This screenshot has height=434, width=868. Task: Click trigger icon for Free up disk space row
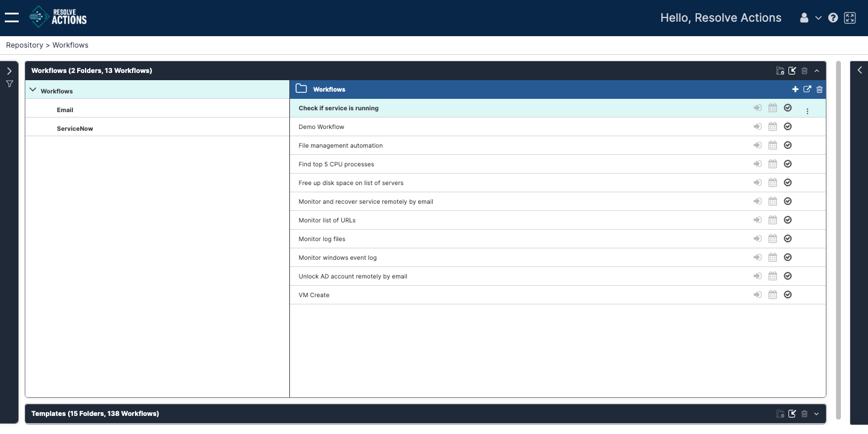(758, 183)
